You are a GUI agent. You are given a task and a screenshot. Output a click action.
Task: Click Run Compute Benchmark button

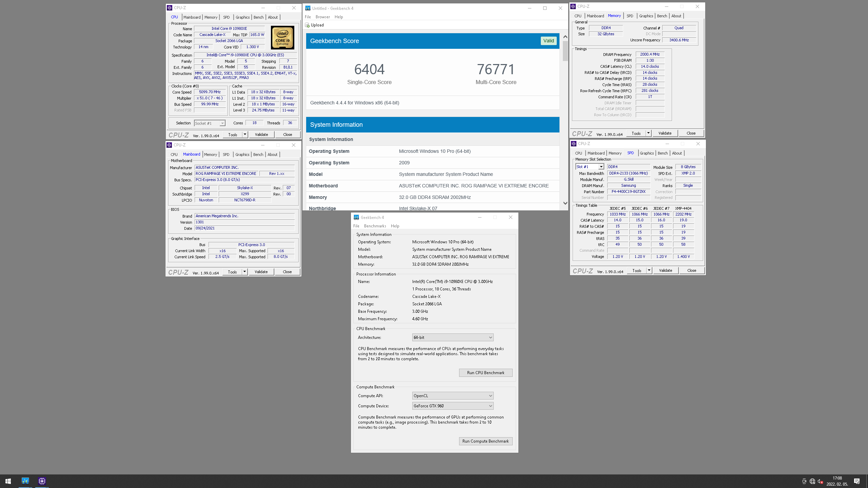(486, 441)
